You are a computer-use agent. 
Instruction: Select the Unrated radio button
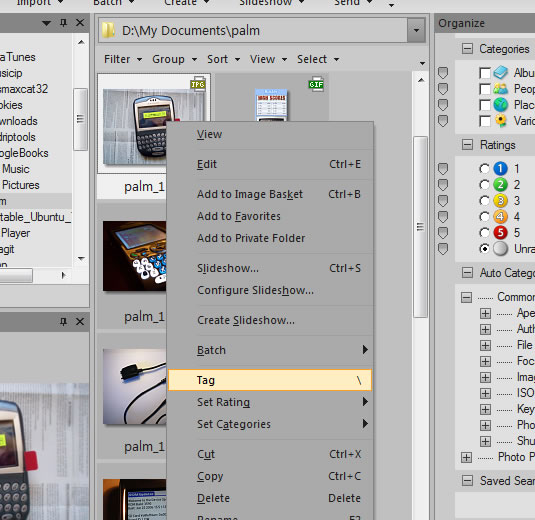484,249
